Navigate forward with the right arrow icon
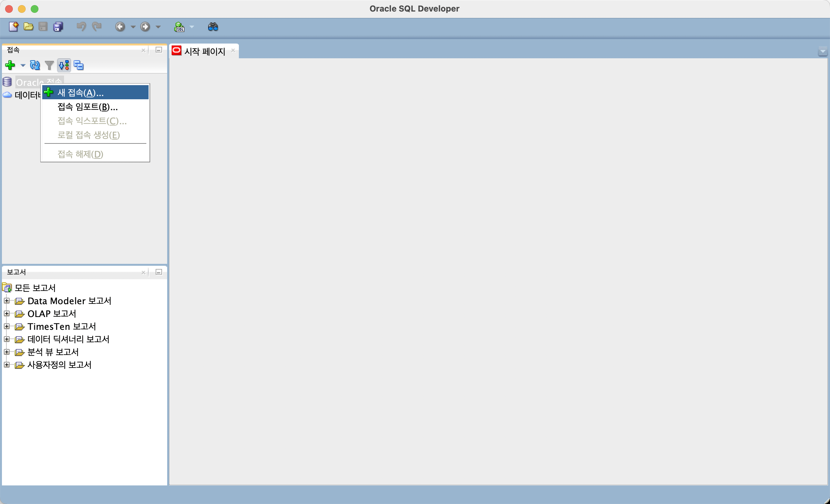Viewport: 830px width, 504px height. (x=145, y=27)
